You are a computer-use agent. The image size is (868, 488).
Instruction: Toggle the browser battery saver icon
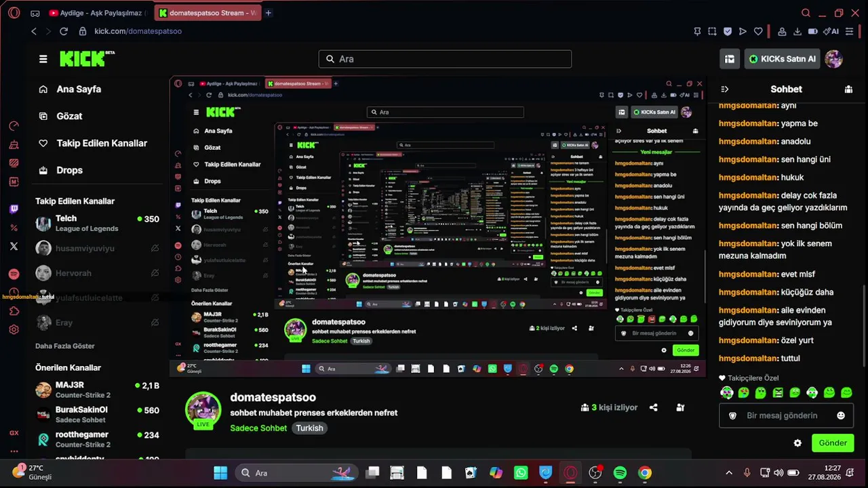813,31
